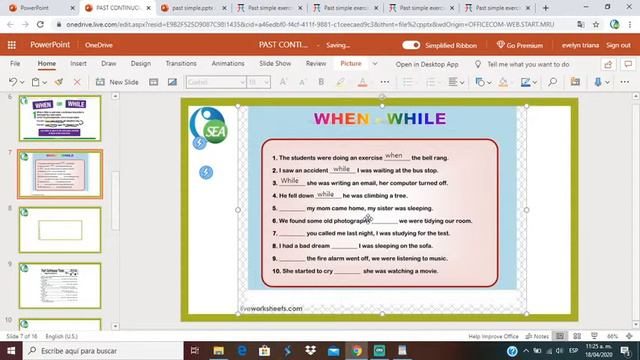This screenshot has height=360, width=640.
Task: Select Normal view icon in status bar
Action: click(x=560, y=336)
